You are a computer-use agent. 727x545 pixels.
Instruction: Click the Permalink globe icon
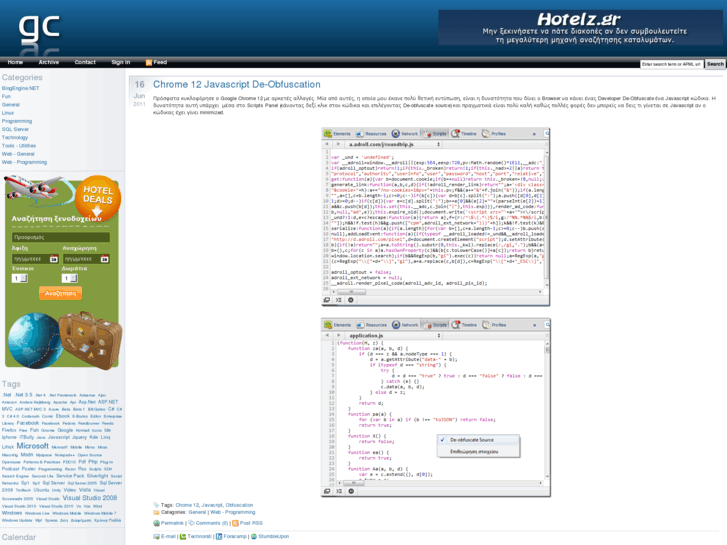[156, 523]
